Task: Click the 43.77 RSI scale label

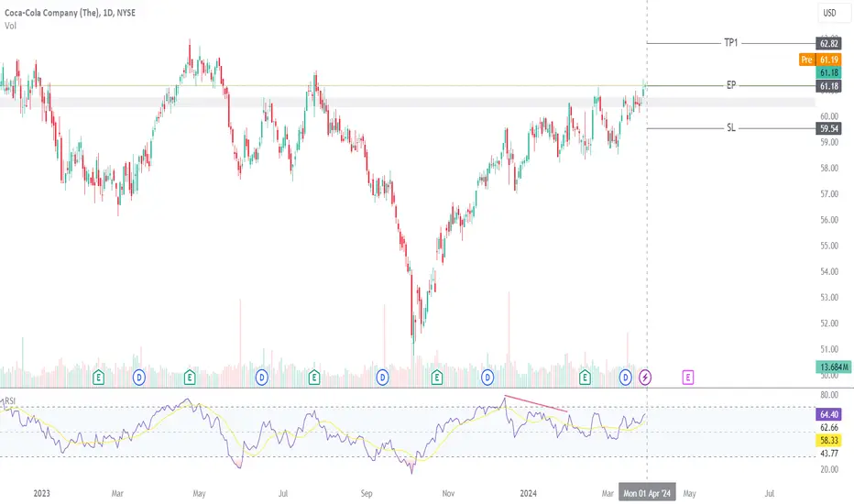Action: pos(829,454)
